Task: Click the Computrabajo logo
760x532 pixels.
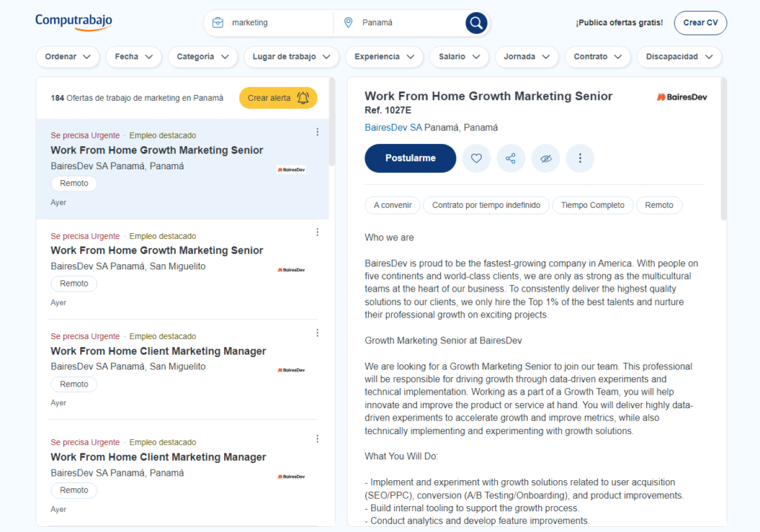Action: click(73, 22)
